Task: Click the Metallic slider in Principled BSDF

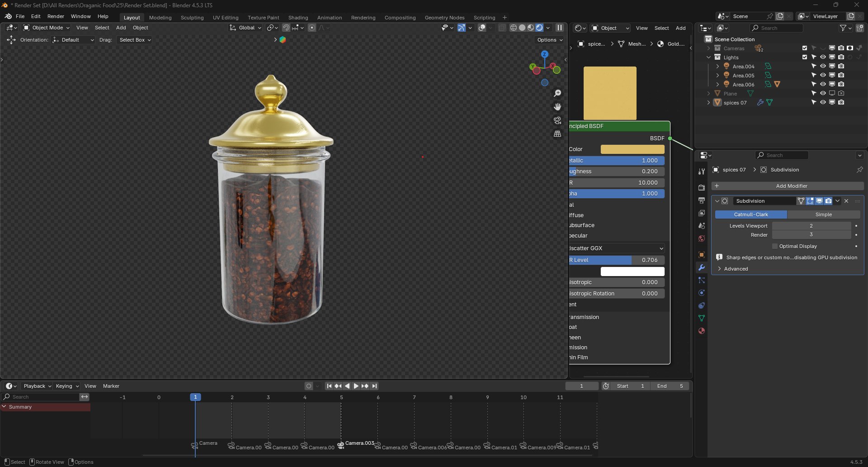Action: coord(617,160)
